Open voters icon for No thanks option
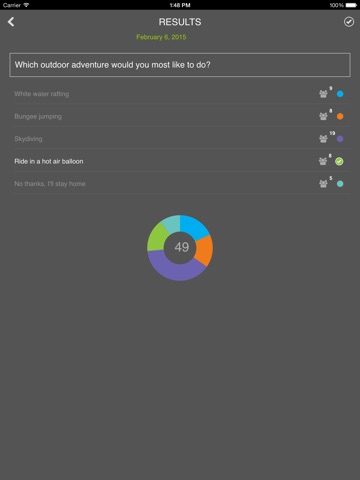Screen dimensions: 360x480 323,184
